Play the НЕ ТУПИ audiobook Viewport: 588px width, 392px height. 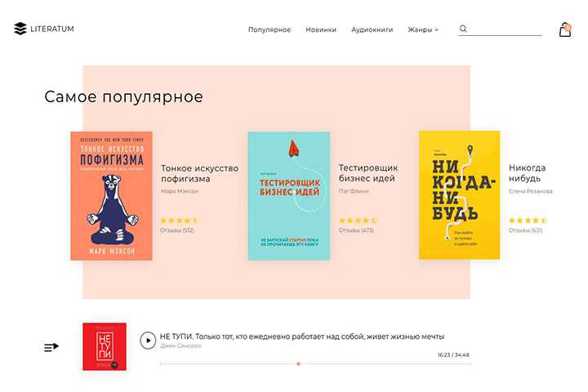[x=148, y=341]
